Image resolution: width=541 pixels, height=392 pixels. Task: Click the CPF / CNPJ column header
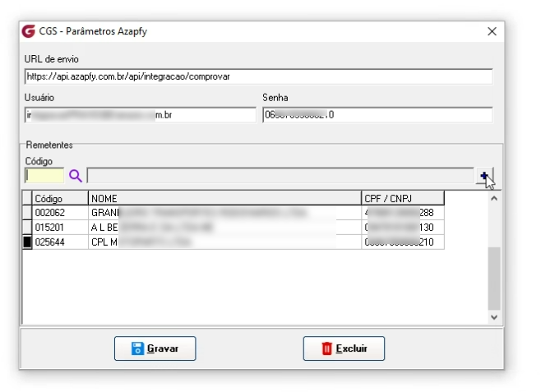tap(403, 198)
